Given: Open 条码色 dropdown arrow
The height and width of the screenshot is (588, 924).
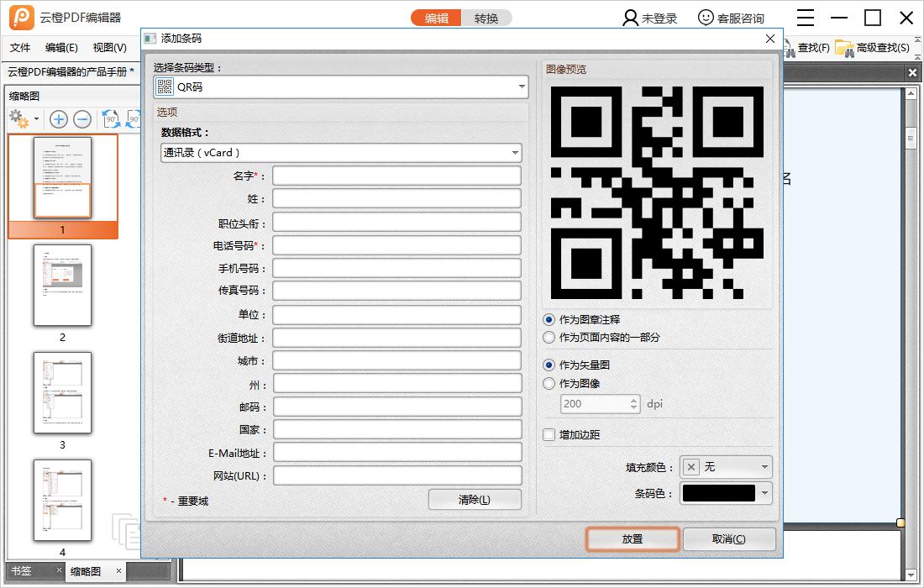Looking at the screenshot, I should (764, 492).
